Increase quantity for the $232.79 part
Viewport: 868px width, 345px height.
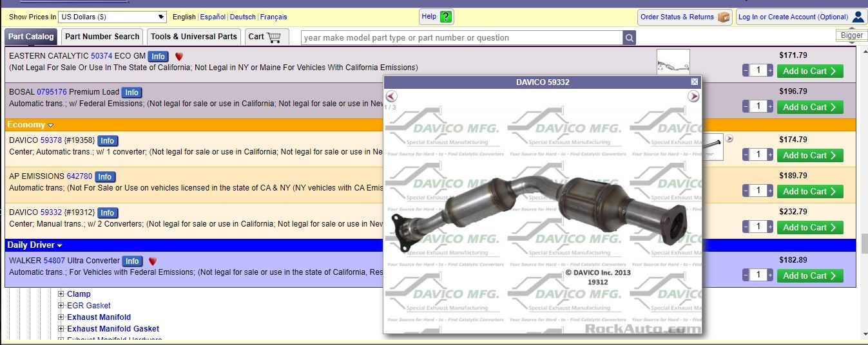point(770,227)
